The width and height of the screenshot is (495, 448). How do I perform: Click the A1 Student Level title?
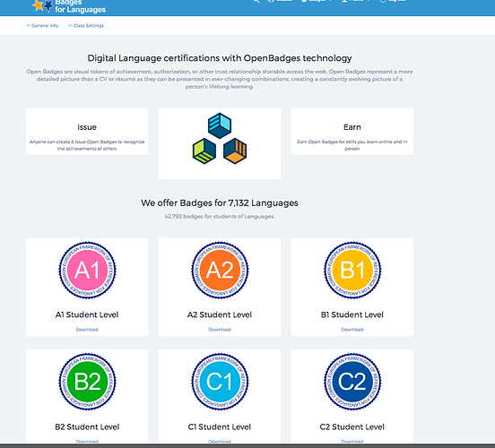(87, 314)
